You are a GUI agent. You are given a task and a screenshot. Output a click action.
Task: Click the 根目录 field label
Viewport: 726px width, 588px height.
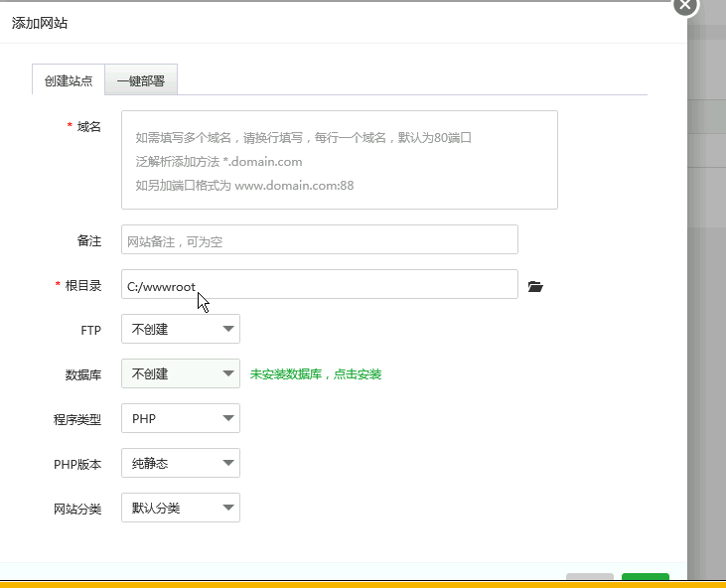point(83,285)
